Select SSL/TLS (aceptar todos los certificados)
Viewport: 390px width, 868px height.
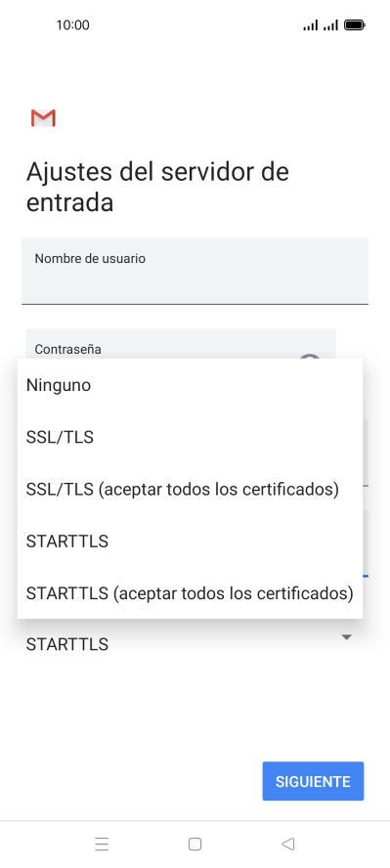[x=190, y=490]
